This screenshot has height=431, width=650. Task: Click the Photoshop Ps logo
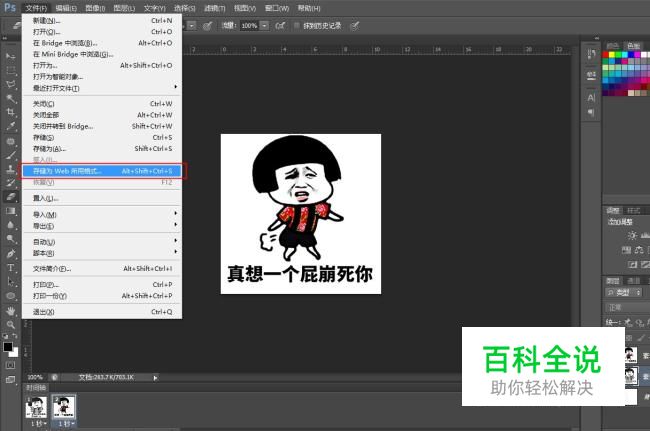(x=10, y=7)
